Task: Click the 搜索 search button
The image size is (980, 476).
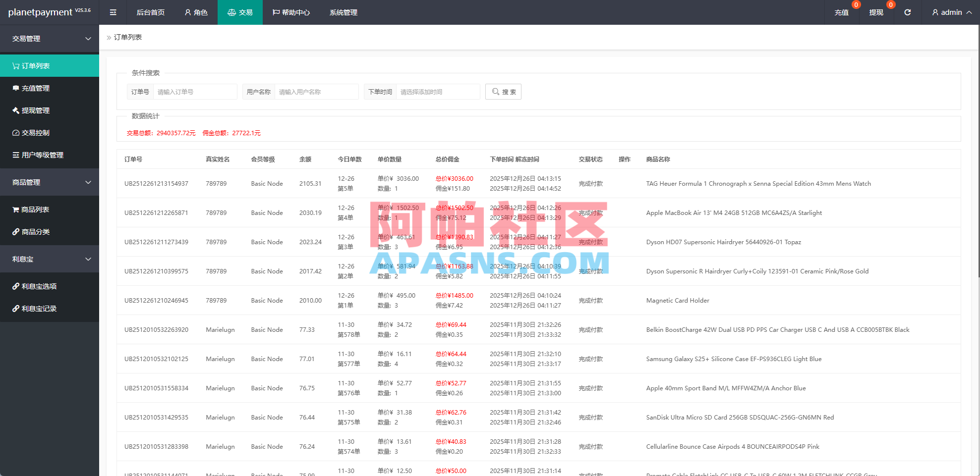Action: coord(503,92)
